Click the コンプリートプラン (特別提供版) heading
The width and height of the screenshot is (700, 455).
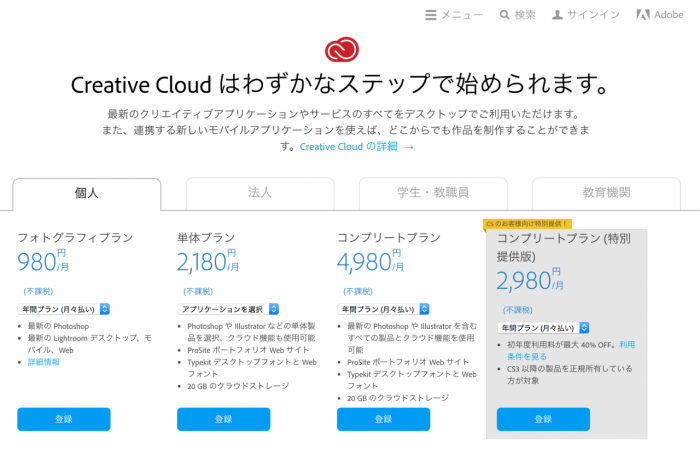tap(564, 247)
